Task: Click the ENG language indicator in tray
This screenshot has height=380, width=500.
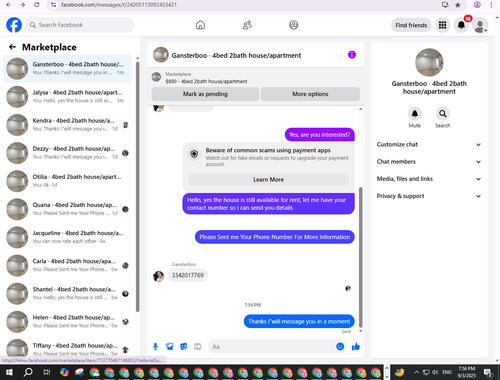Action: (447, 372)
